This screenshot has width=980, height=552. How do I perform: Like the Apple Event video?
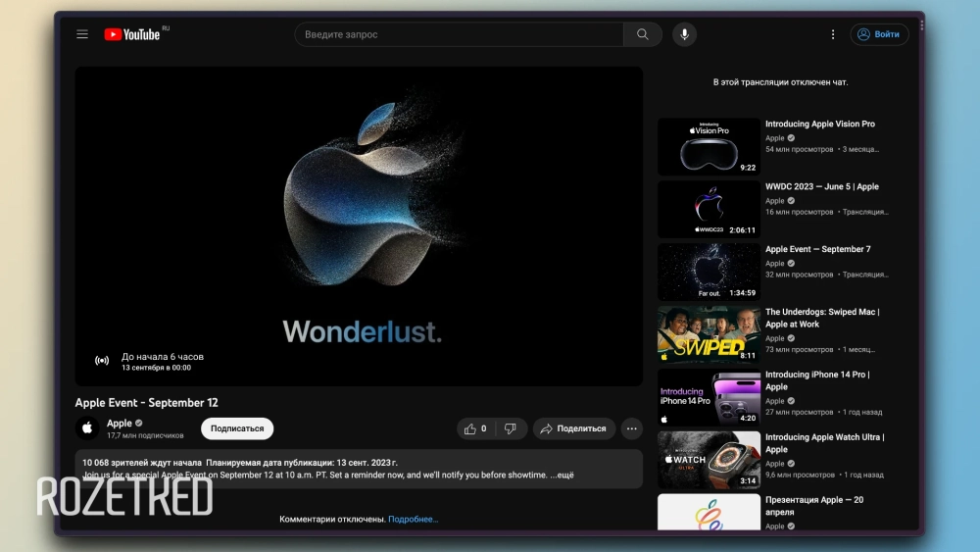pyautogui.click(x=475, y=428)
